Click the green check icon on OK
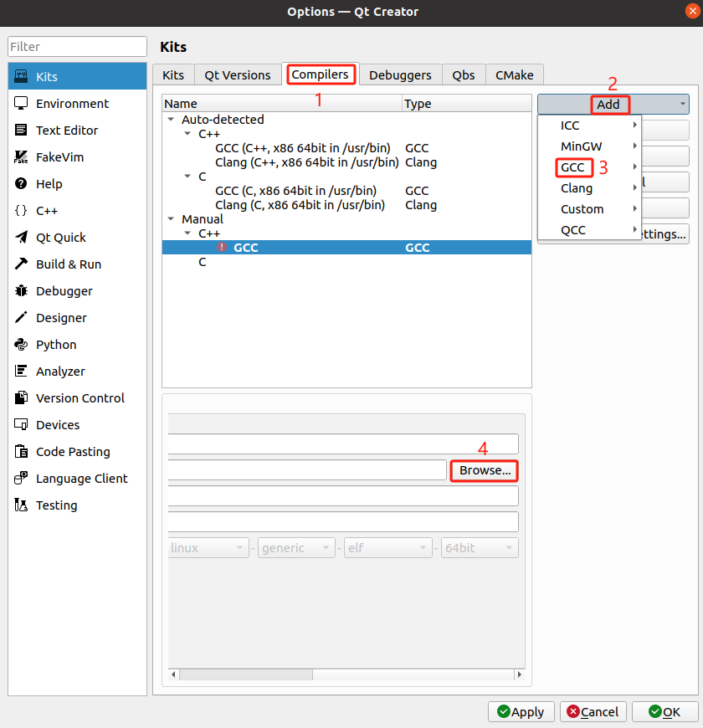This screenshot has width=703, height=728. click(655, 711)
